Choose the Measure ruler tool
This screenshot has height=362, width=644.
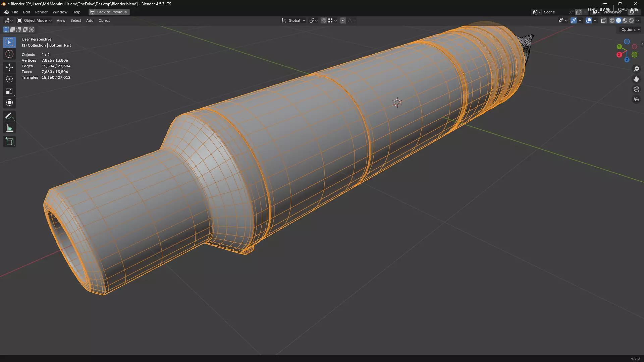point(9,128)
